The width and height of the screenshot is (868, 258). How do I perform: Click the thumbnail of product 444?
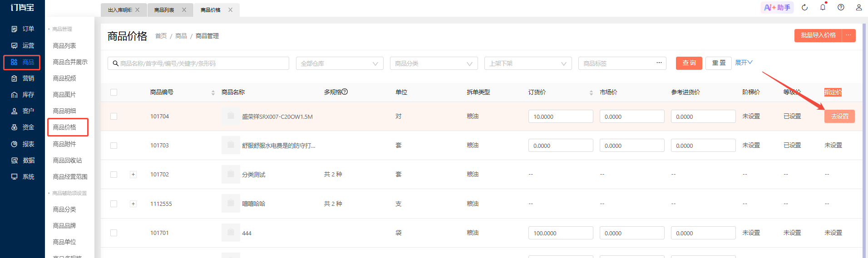coord(231,233)
